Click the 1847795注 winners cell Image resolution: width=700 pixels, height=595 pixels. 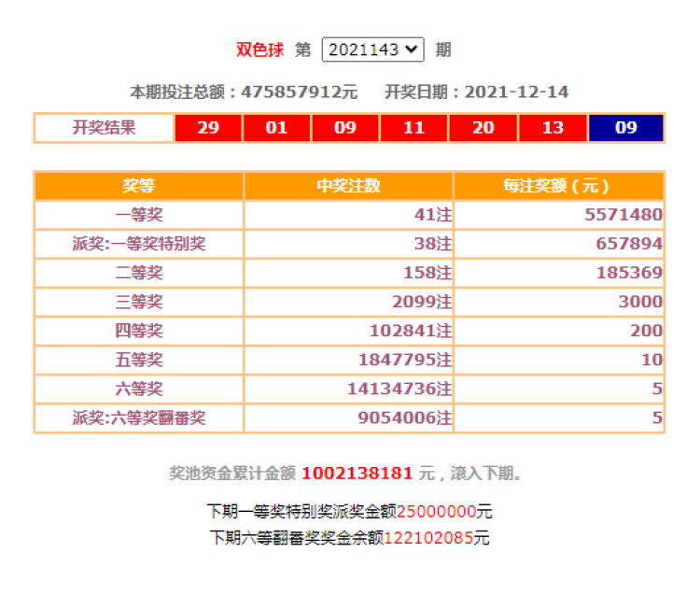[x=349, y=360]
